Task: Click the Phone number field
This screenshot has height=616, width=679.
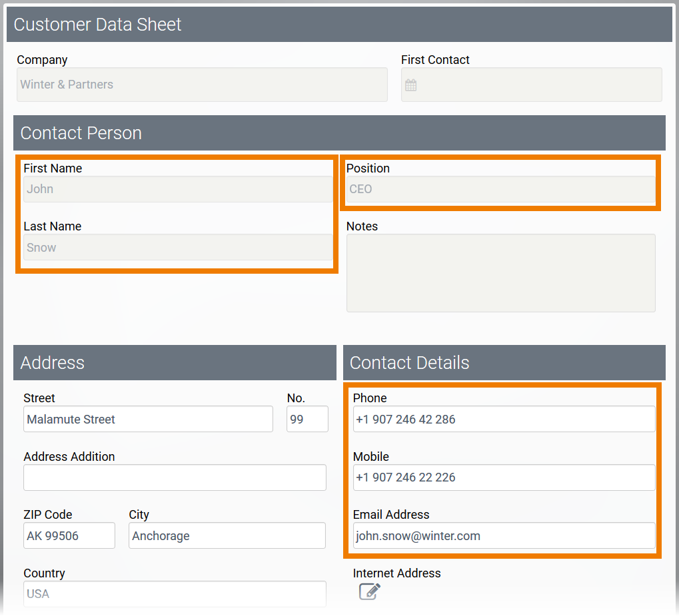Action: click(x=504, y=420)
